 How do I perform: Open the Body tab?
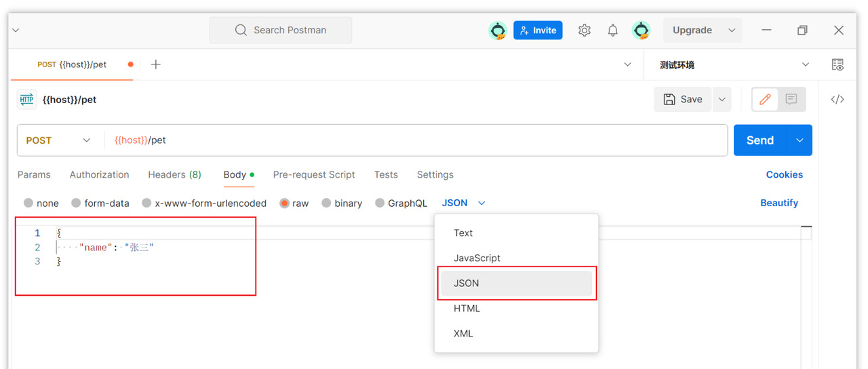coord(239,175)
